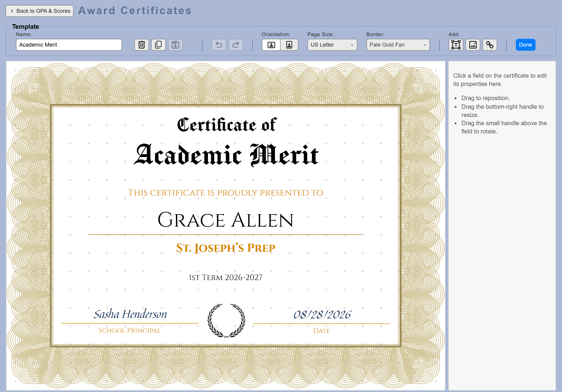Add a linked field with chain icon
The width and height of the screenshot is (562, 392).
pos(490,45)
